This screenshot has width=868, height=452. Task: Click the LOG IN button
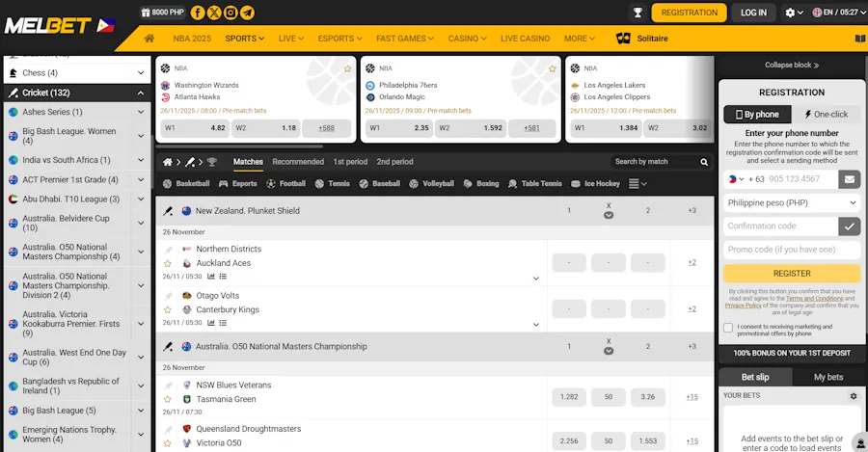click(754, 13)
